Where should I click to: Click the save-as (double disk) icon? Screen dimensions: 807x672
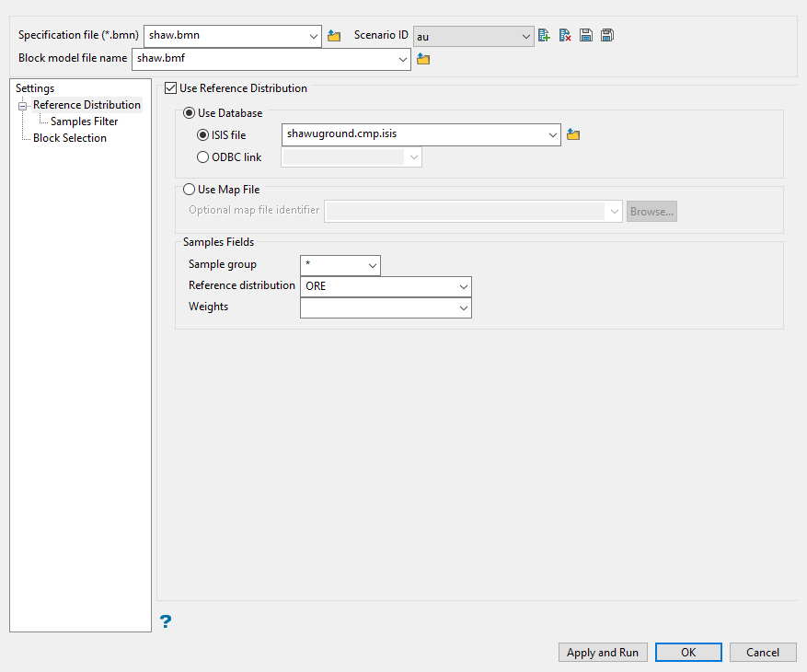pyautogui.click(x=606, y=36)
